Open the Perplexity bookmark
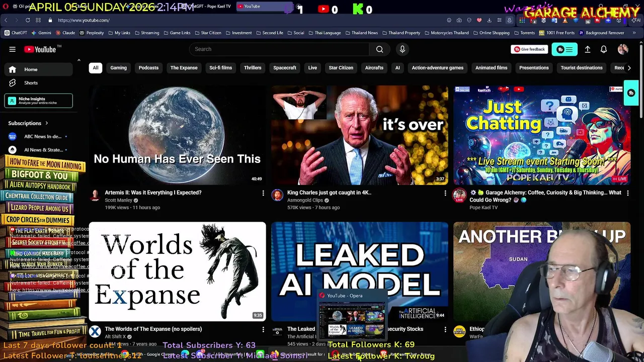 (x=92, y=33)
